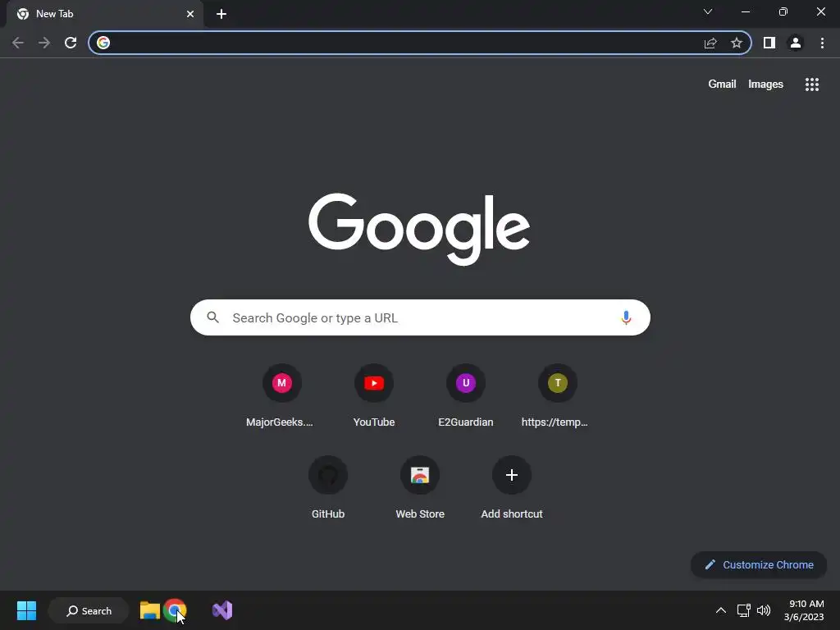Viewport: 840px width, 630px height.
Task: Start voice search with microphone icon
Action: point(626,317)
